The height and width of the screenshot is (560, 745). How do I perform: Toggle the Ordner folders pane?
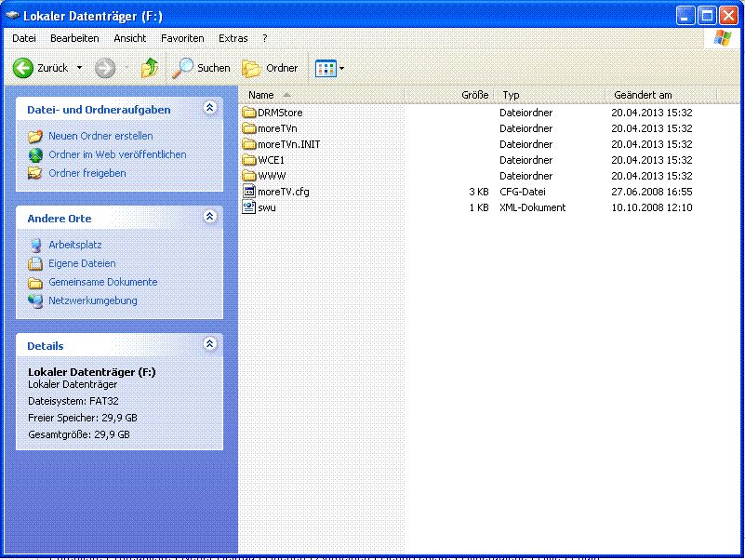click(x=271, y=68)
